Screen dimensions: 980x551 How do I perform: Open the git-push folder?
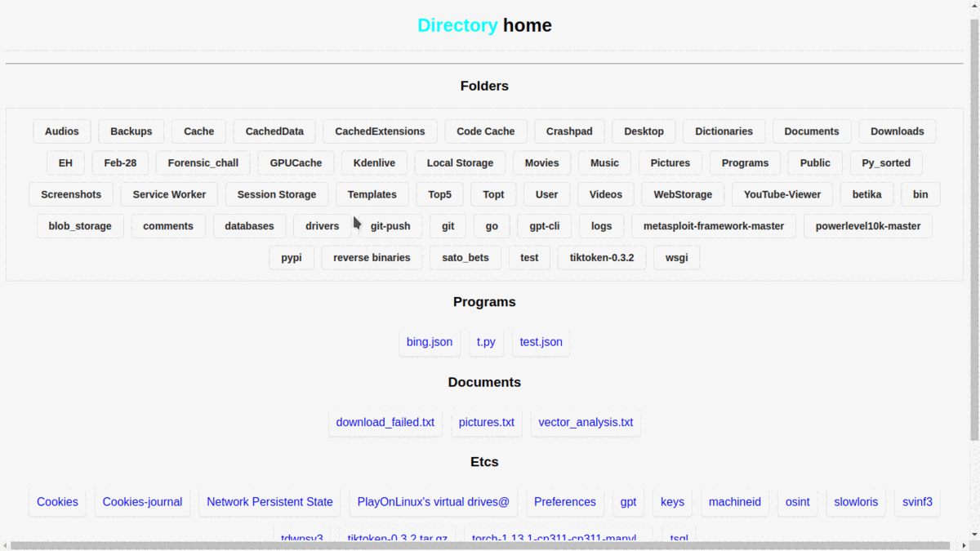coord(390,226)
